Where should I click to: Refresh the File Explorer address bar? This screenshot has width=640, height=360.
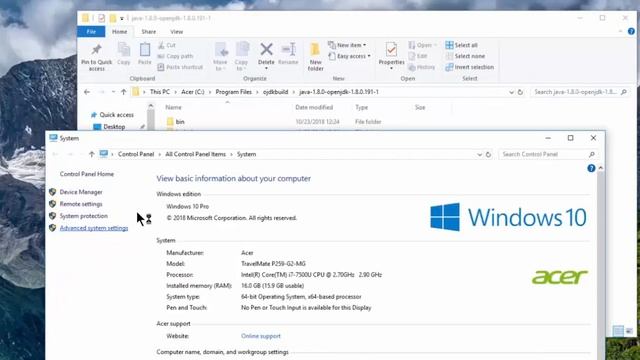pyautogui.click(x=520, y=92)
